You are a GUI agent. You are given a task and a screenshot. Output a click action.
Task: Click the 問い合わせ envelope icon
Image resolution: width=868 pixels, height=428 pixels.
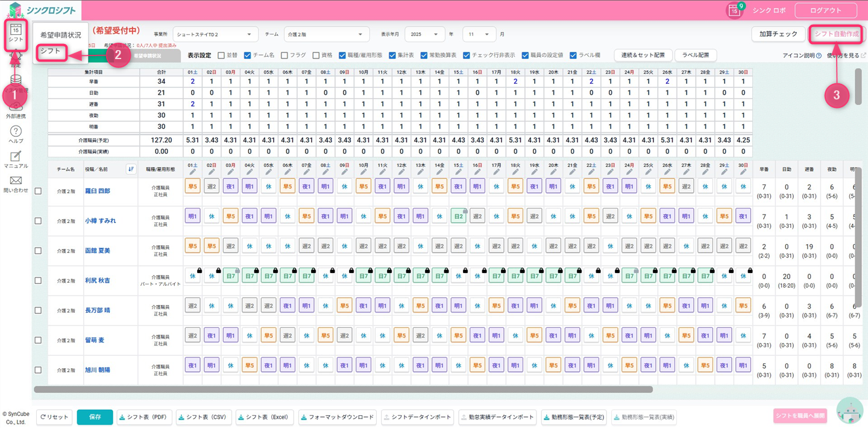[16, 181]
